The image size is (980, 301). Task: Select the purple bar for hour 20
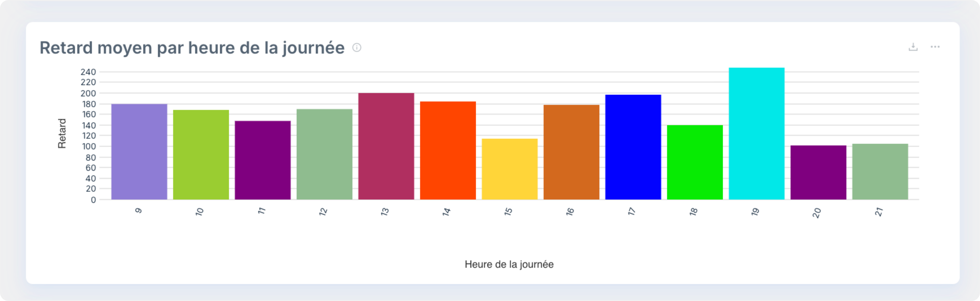pyautogui.click(x=818, y=173)
